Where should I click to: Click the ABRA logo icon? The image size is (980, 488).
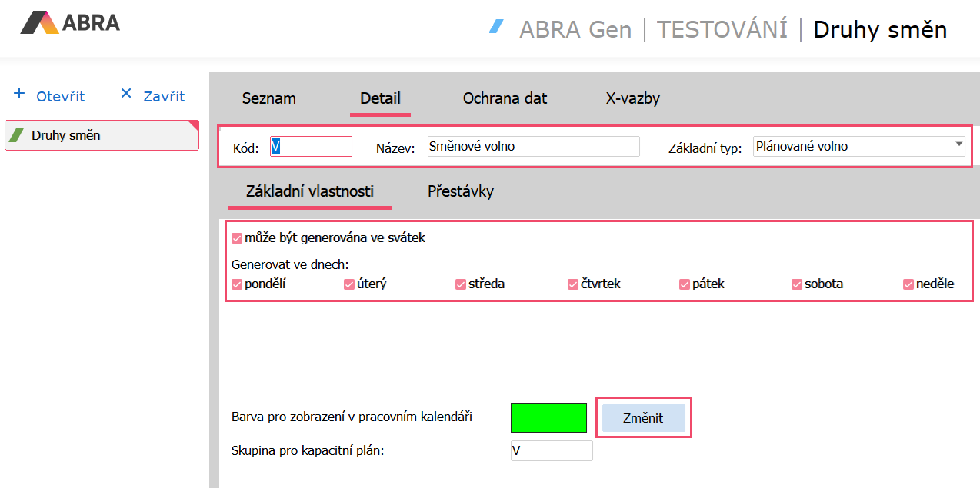click(38, 22)
